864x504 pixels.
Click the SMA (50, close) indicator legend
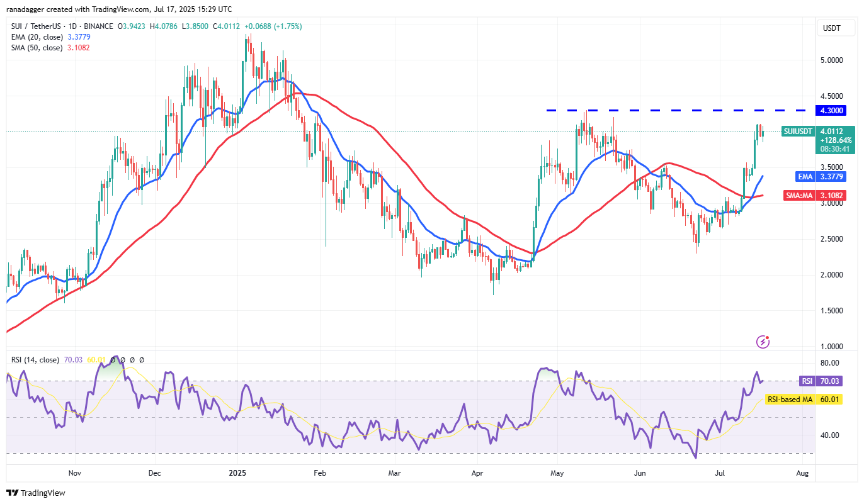36,48
